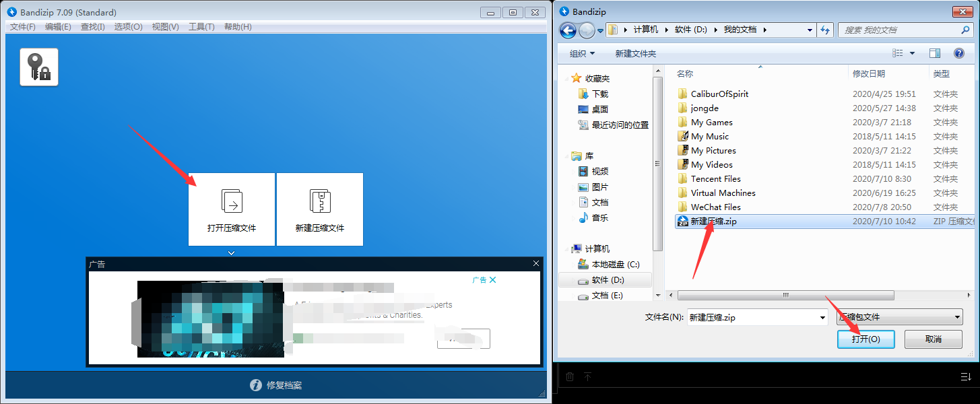
Task: Expand the chevron below the tiles
Action: (231, 253)
